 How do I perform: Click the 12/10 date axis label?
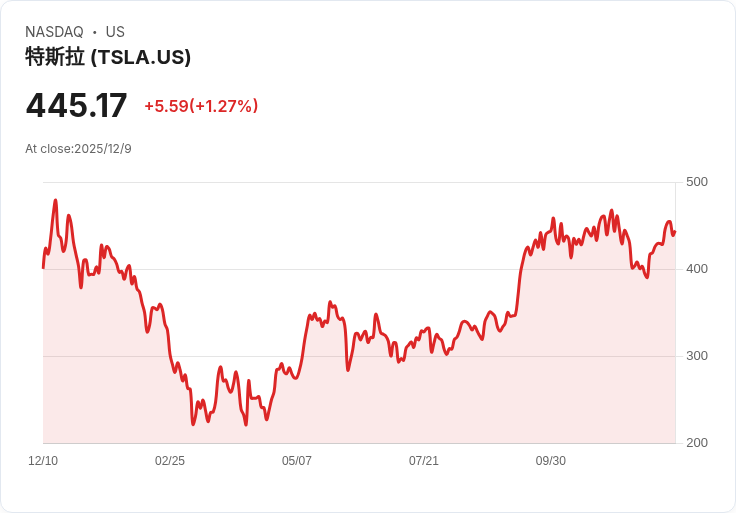click(43, 461)
